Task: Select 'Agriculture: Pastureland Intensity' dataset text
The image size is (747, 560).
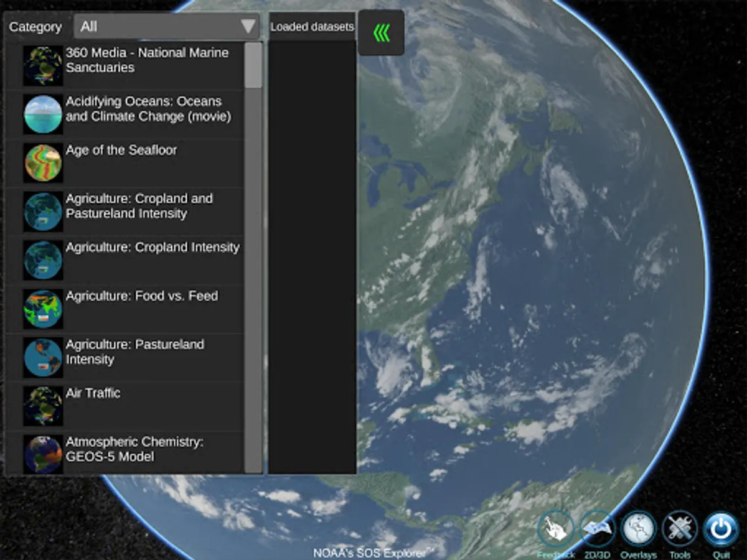Action: point(135,352)
